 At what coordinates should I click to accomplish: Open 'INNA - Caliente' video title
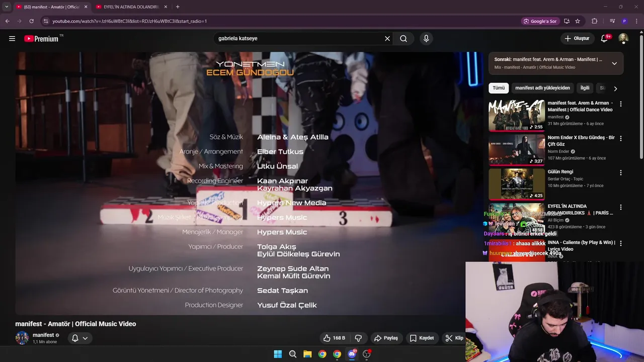581,245
